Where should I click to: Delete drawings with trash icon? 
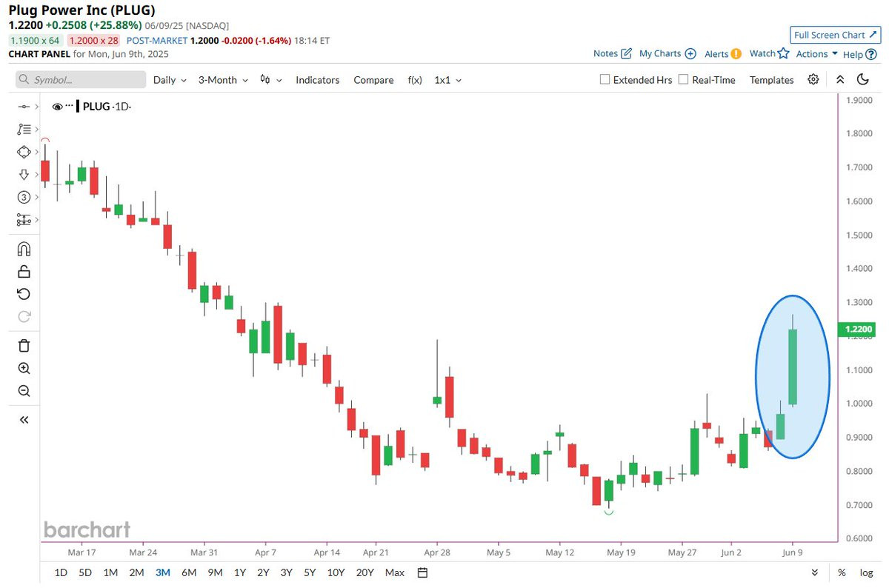[x=24, y=345]
